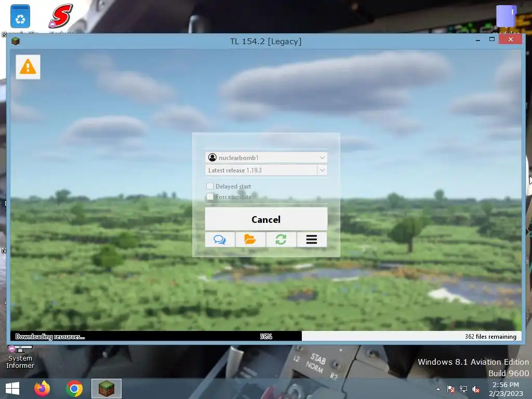Click the grass block icon in title bar
Screen dimensions: 532x399
[x=16, y=42]
